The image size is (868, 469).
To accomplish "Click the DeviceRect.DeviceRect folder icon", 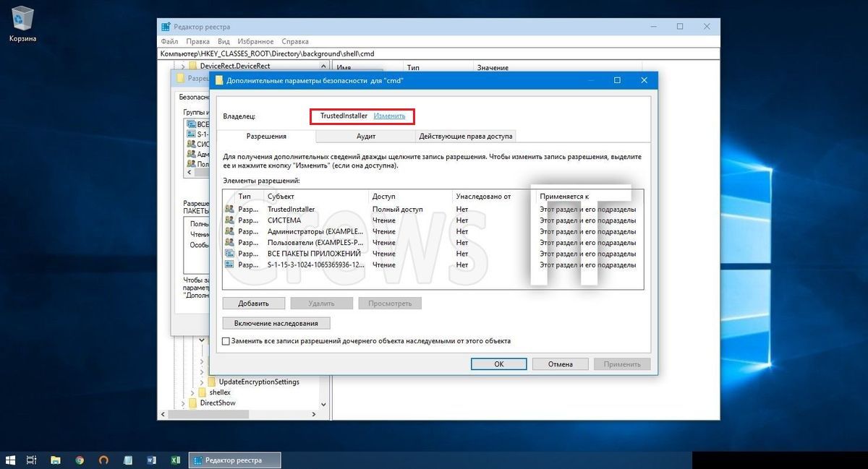I will pyautogui.click(x=192, y=66).
